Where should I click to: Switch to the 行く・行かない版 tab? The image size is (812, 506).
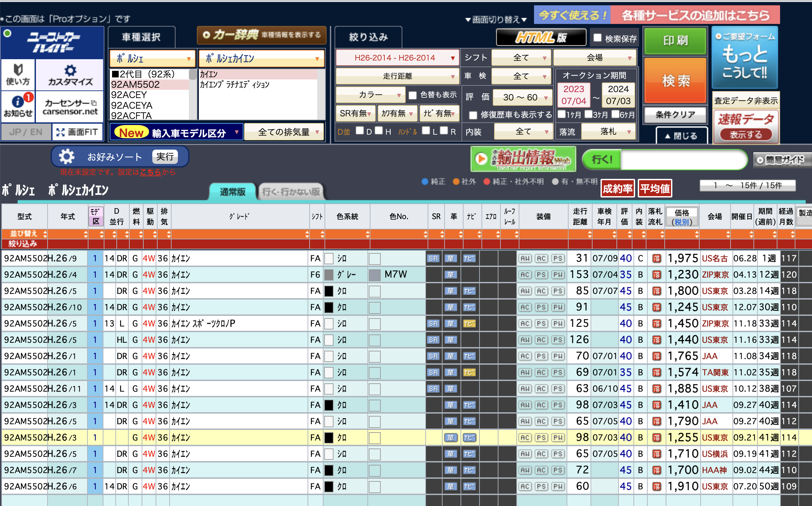tap(291, 192)
